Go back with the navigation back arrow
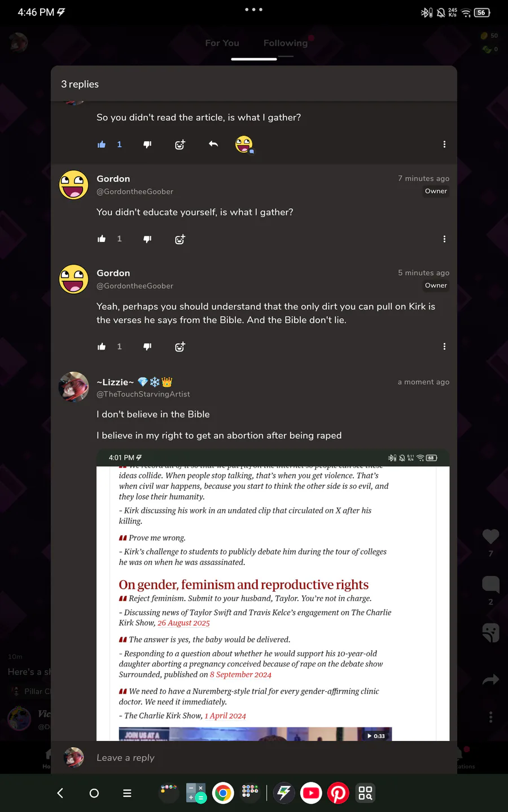The image size is (508, 812). (60, 793)
